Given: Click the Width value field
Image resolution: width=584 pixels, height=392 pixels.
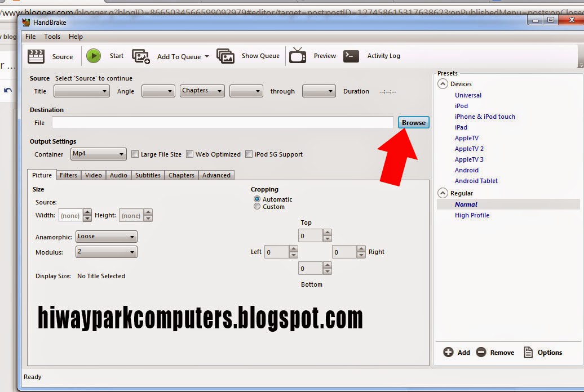Looking at the screenshot, I should 70,215.
